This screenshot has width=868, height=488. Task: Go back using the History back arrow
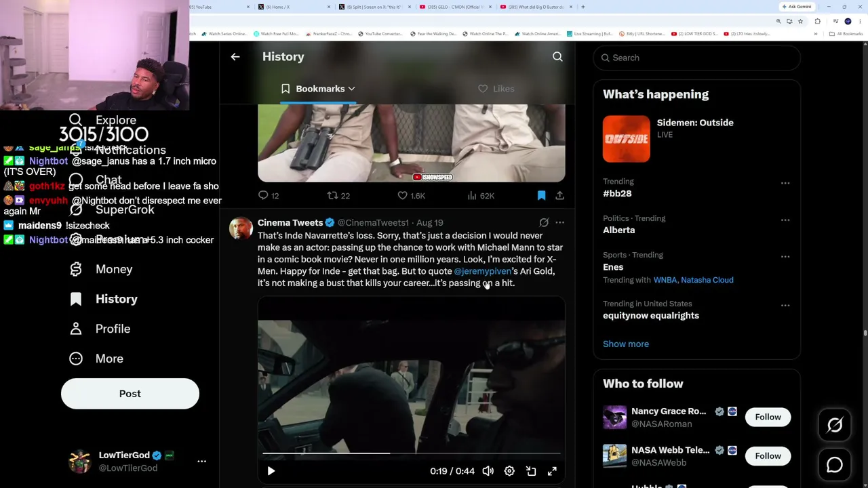tap(235, 57)
